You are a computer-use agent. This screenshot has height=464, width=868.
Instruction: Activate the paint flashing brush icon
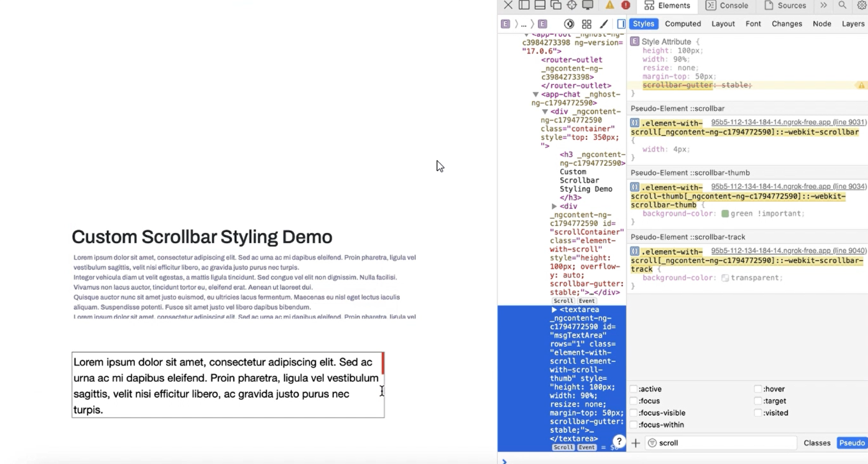click(x=604, y=24)
